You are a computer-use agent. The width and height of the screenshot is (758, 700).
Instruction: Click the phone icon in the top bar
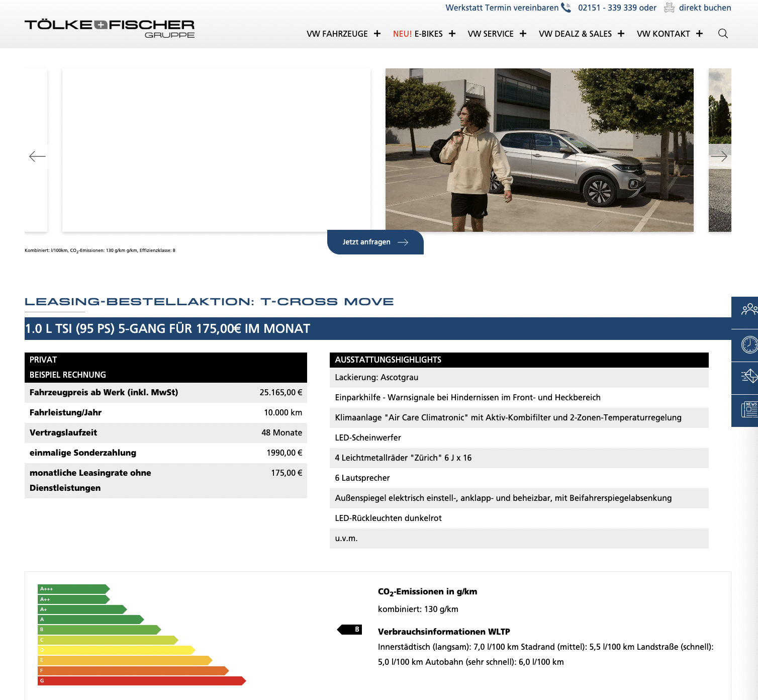click(x=566, y=8)
